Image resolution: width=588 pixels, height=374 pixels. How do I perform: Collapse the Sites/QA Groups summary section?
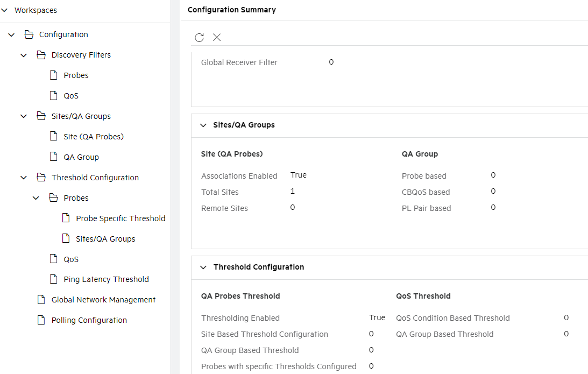(x=203, y=125)
